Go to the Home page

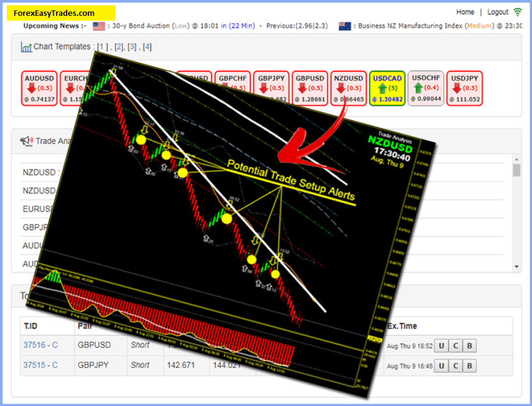click(x=465, y=12)
